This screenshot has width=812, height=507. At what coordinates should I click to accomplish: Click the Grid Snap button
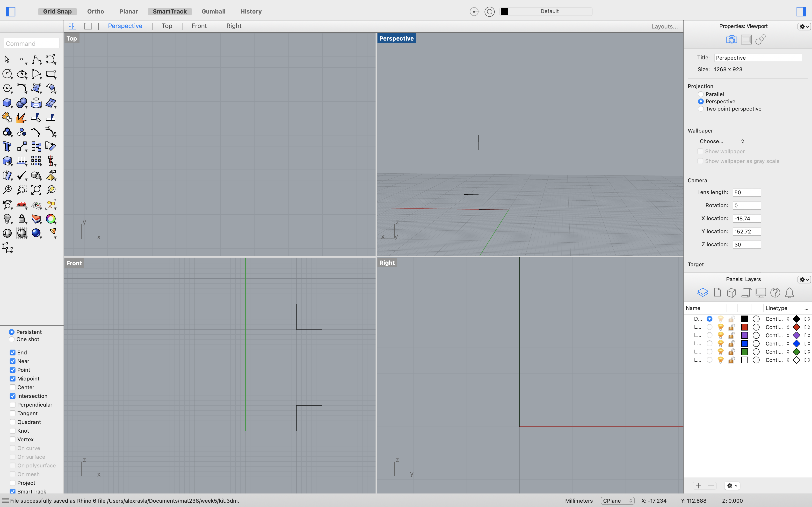(57, 11)
